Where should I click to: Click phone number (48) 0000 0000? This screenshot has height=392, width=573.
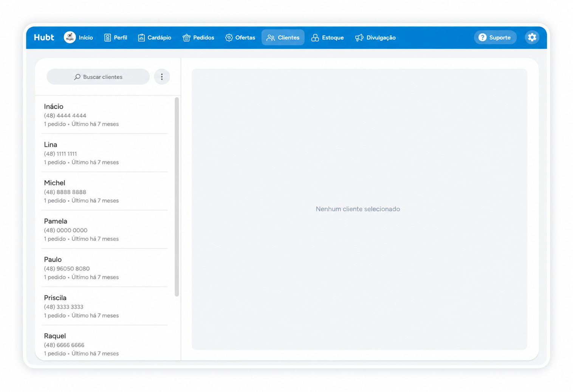pyautogui.click(x=66, y=230)
